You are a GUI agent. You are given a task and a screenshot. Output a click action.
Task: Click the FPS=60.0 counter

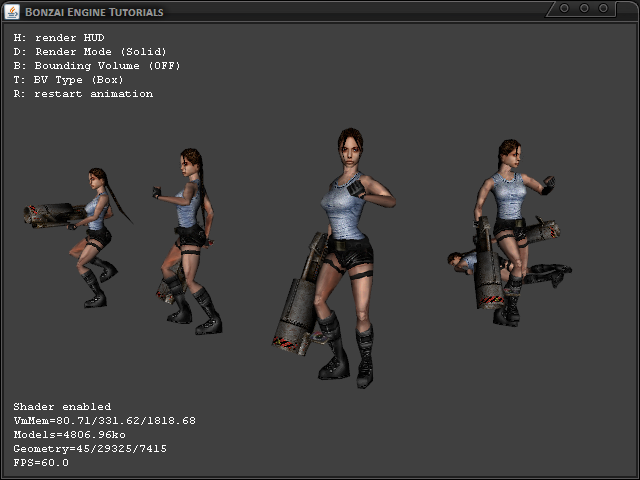coord(41,463)
